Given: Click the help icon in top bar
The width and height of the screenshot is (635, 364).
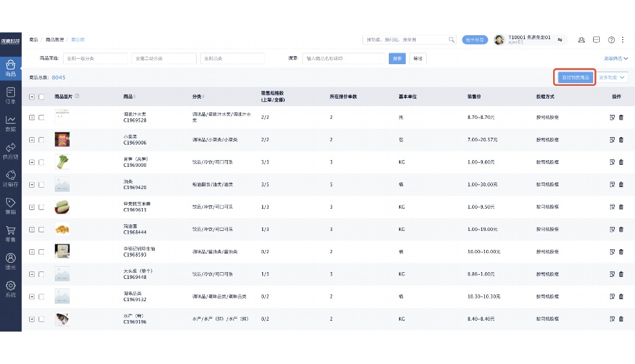Looking at the screenshot, I should [611, 40].
